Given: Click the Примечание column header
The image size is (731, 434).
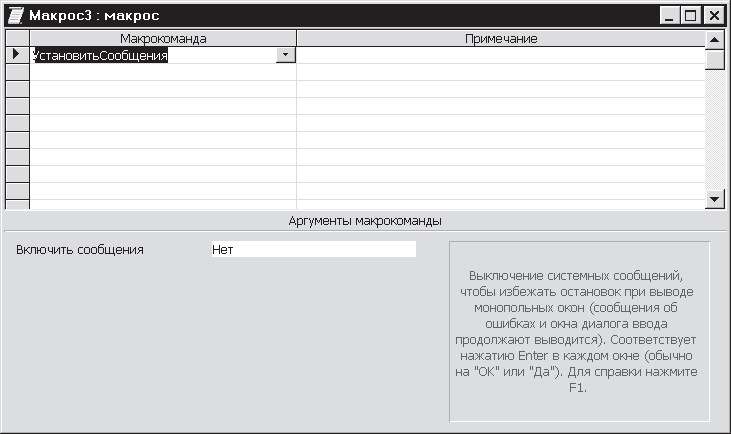Looking at the screenshot, I should click(x=500, y=38).
